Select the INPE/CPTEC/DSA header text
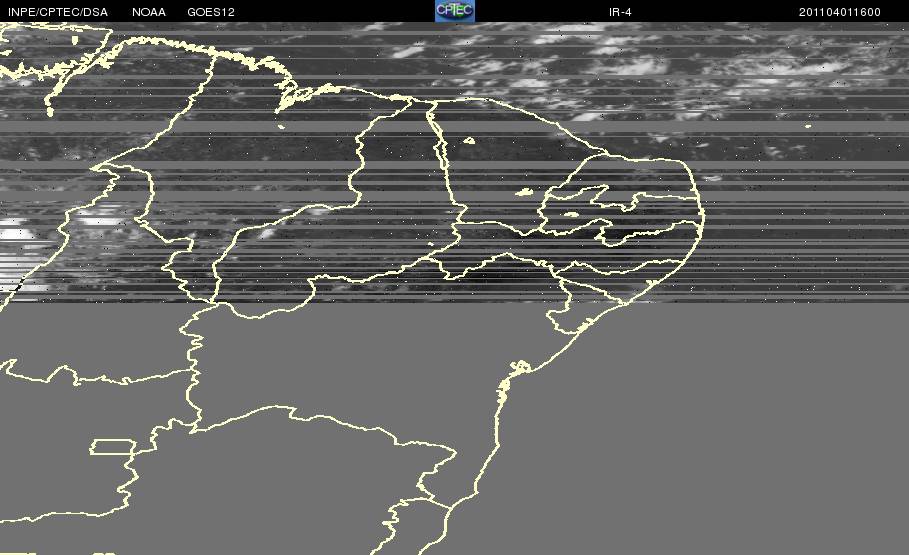The width and height of the screenshot is (909, 555). click(x=58, y=12)
